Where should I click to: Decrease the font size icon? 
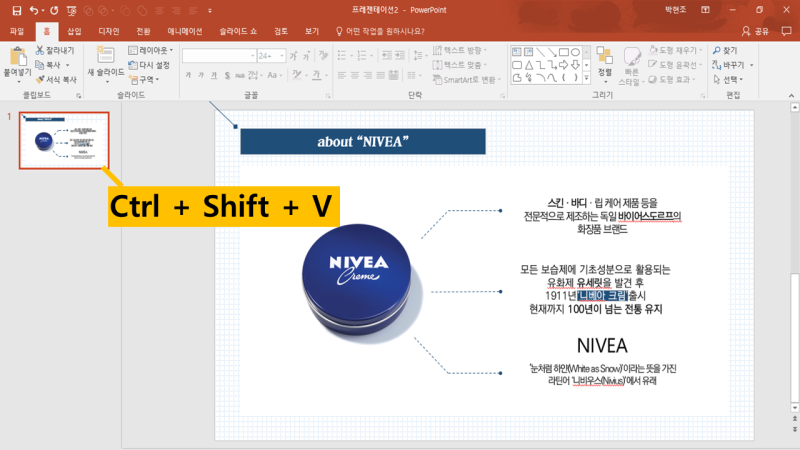[306, 56]
